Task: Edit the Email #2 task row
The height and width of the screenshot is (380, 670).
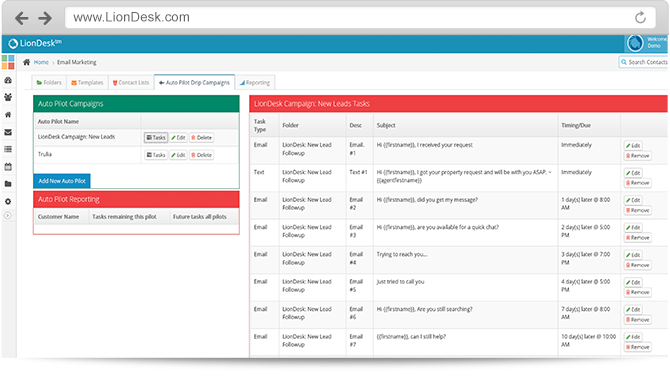Action: (x=633, y=200)
